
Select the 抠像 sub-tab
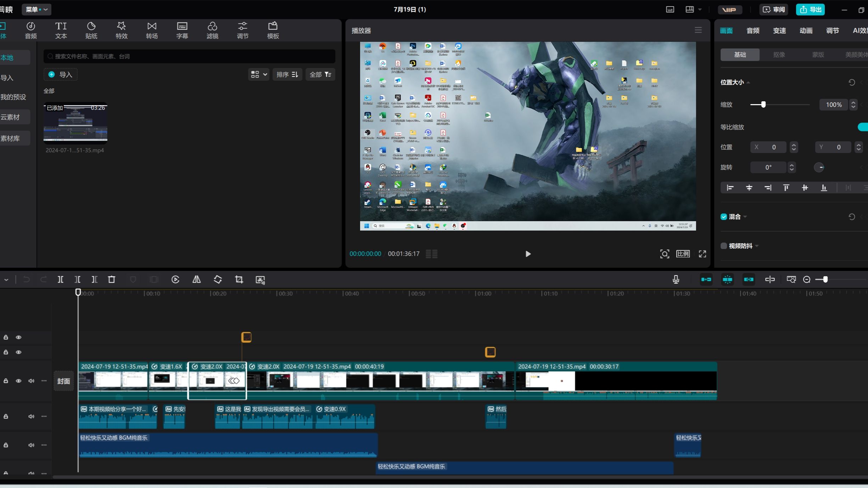click(779, 55)
